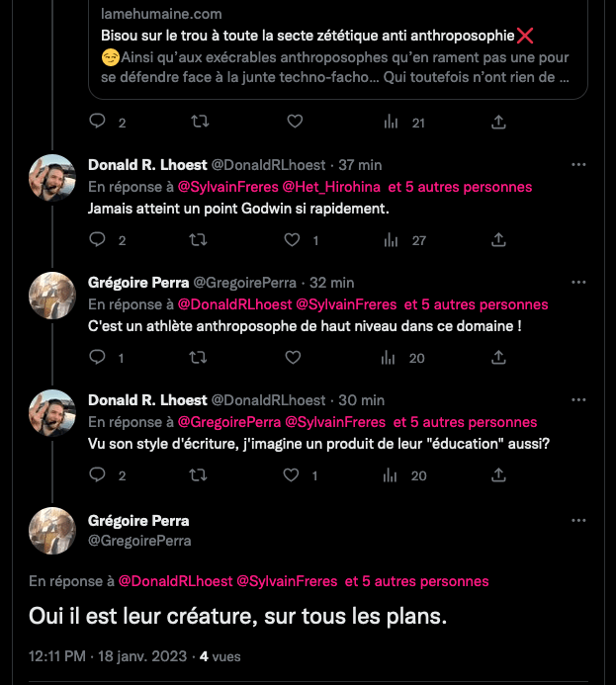Reply to Donald's Godwin point tweet

coord(98,240)
